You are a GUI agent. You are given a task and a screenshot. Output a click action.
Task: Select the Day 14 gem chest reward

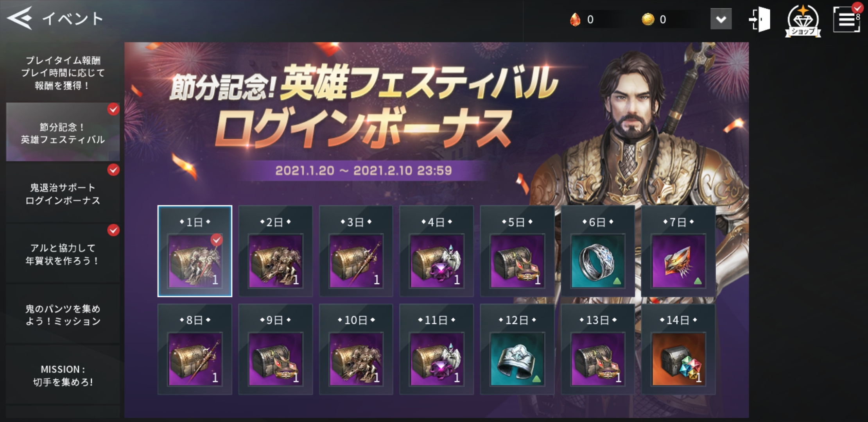[x=678, y=359]
